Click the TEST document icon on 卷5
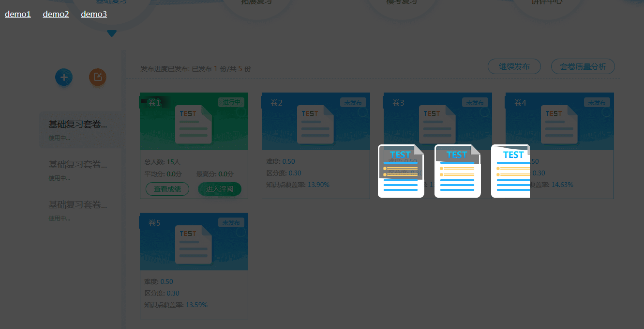This screenshot has width=644, height=329. (194, 245)
